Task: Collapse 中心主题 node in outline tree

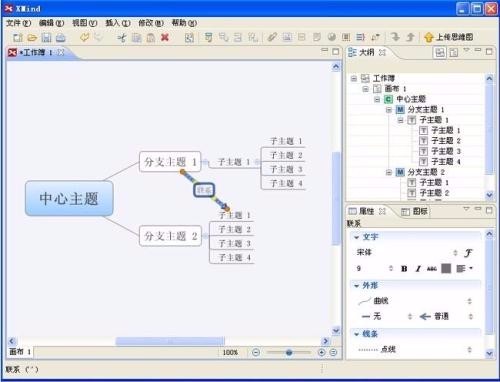Action: coord(377,99)
